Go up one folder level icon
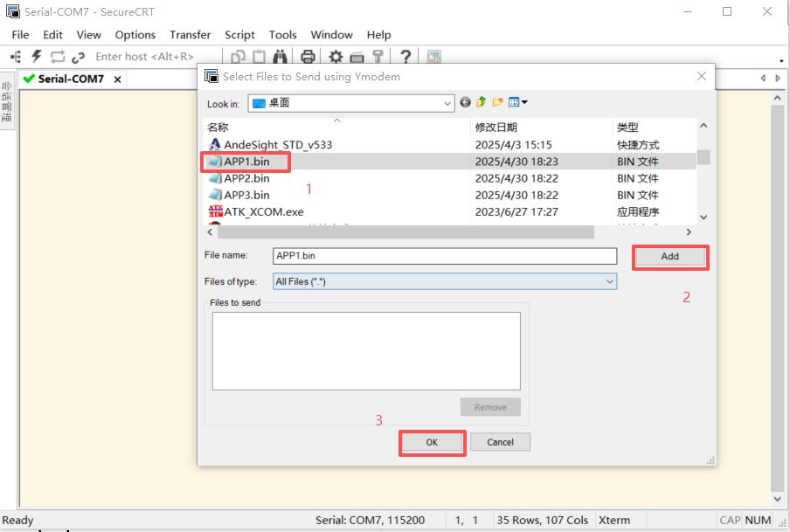This screenshot has width=790, height=532. pos(481,102)
